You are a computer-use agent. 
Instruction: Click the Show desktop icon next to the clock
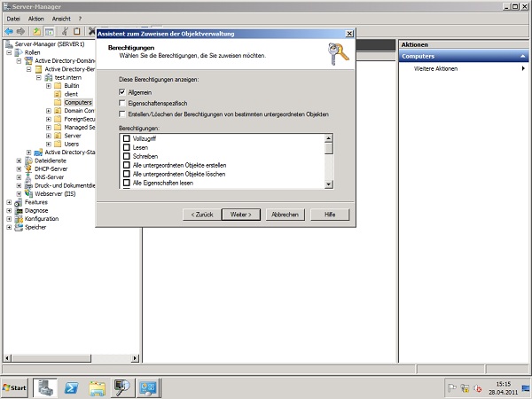click(x=526, y=387)
